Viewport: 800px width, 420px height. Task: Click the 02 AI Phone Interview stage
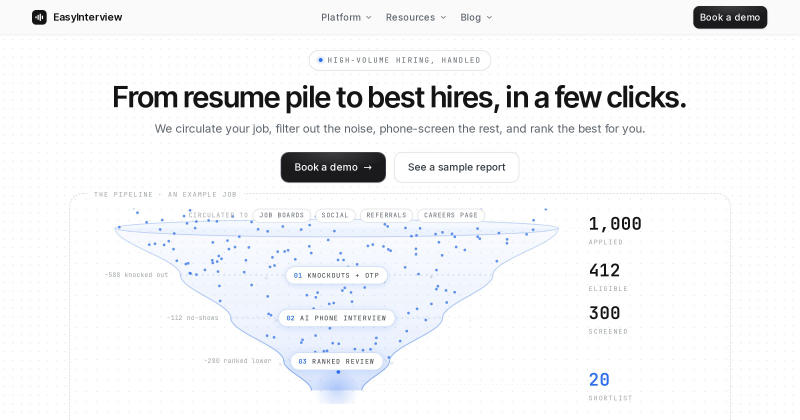(337, 318)
